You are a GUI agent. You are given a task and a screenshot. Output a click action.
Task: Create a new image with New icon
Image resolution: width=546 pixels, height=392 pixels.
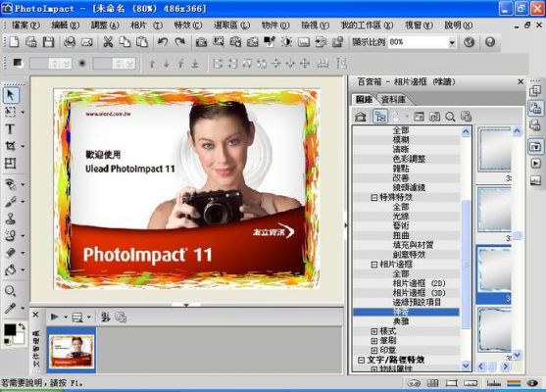(14, 42)
